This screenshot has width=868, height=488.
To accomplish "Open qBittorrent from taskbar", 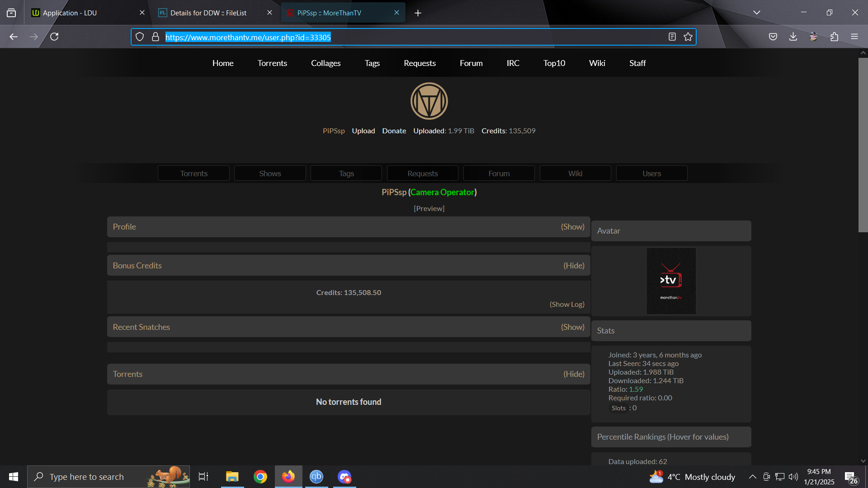I will coord(316,477).
